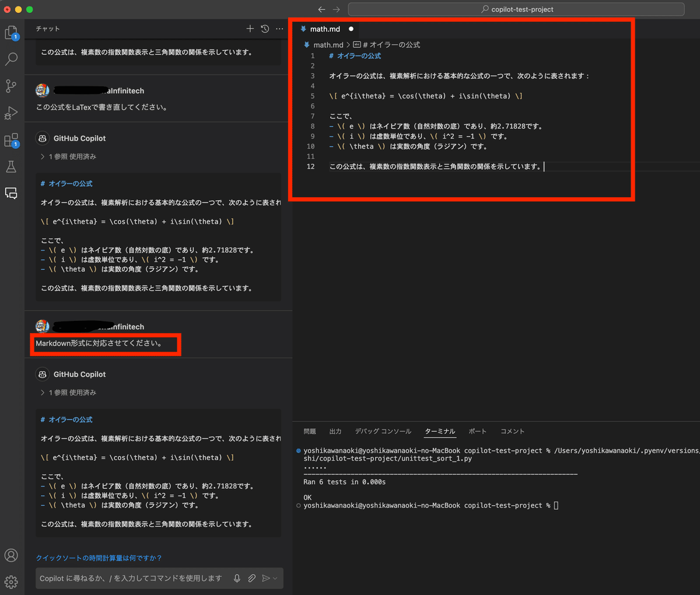Open the Explorer view in activity bar

click(x=11, y=33)
